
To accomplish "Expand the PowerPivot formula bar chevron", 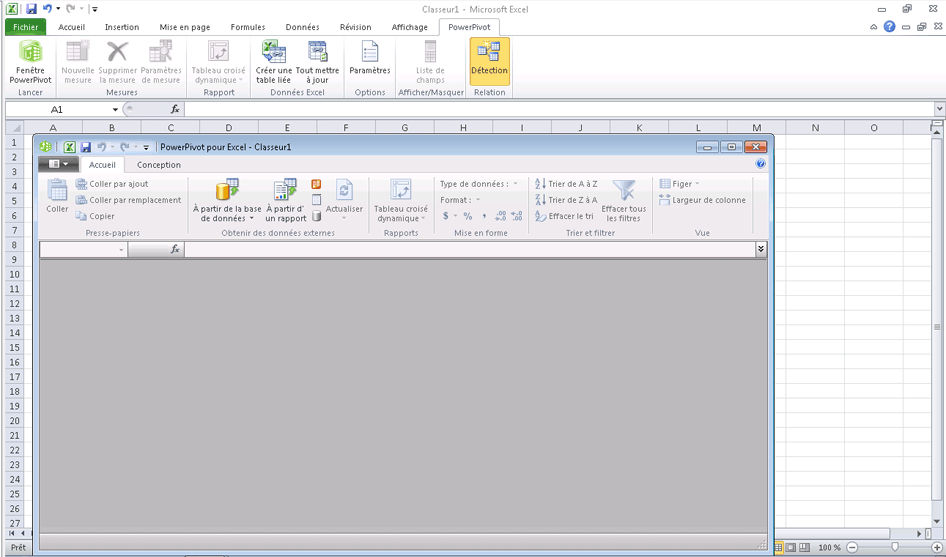I will pyautogui.click(x=761, y=249).
